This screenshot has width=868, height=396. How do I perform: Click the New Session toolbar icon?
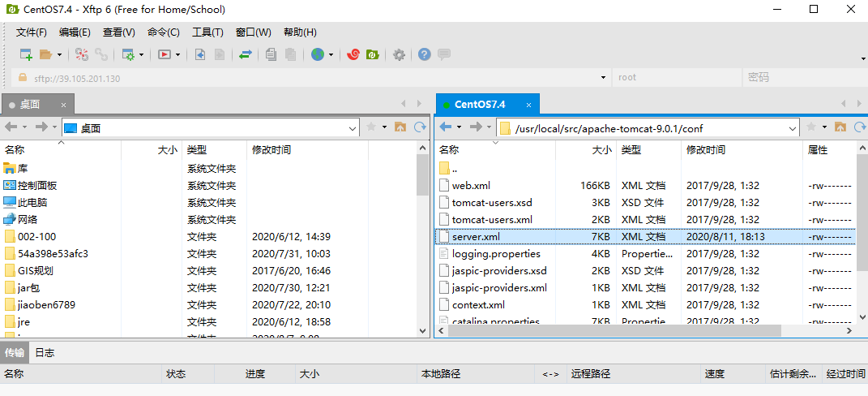(26, 54)
